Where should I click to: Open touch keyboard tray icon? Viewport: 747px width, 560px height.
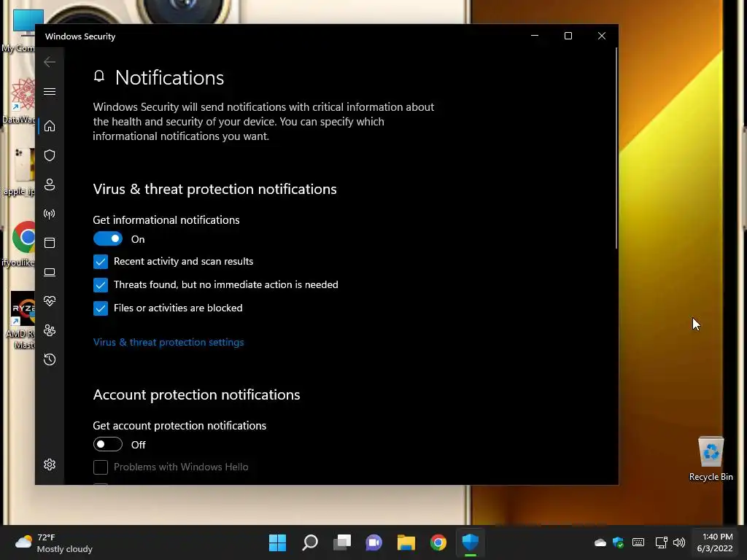(x=638, y=542)
